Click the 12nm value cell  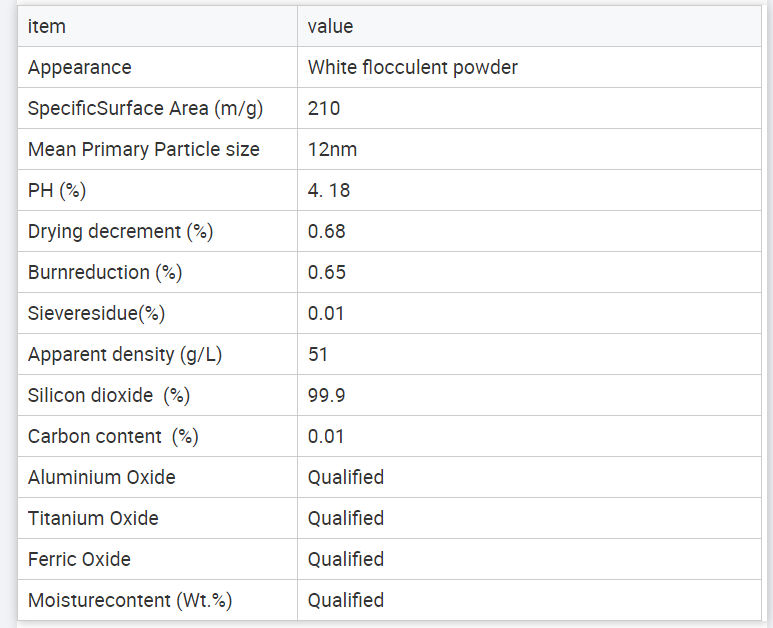point(529,149)
